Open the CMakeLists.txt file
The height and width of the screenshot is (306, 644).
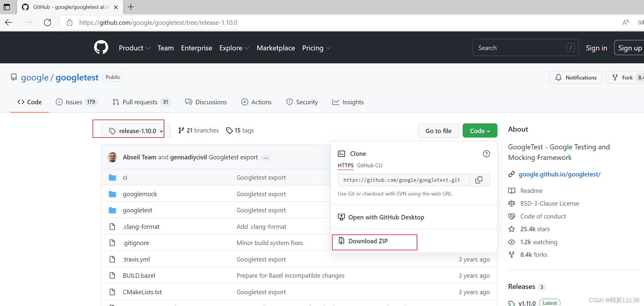pyautogui.click(x=142, y=292)
